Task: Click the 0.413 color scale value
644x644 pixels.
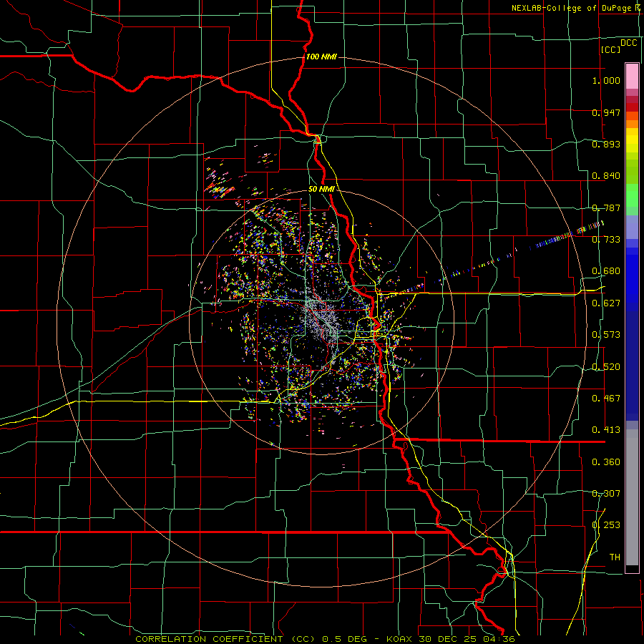Action: click(x=606, y=430)
